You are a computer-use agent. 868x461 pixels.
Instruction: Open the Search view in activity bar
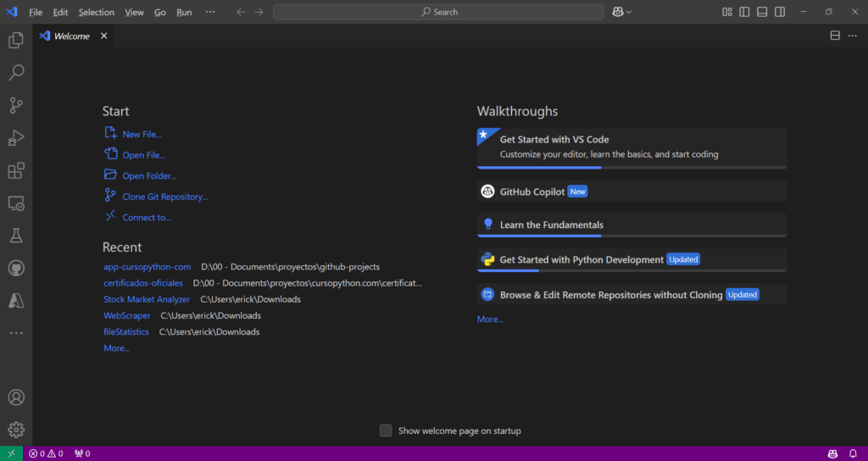coord(16,72)
